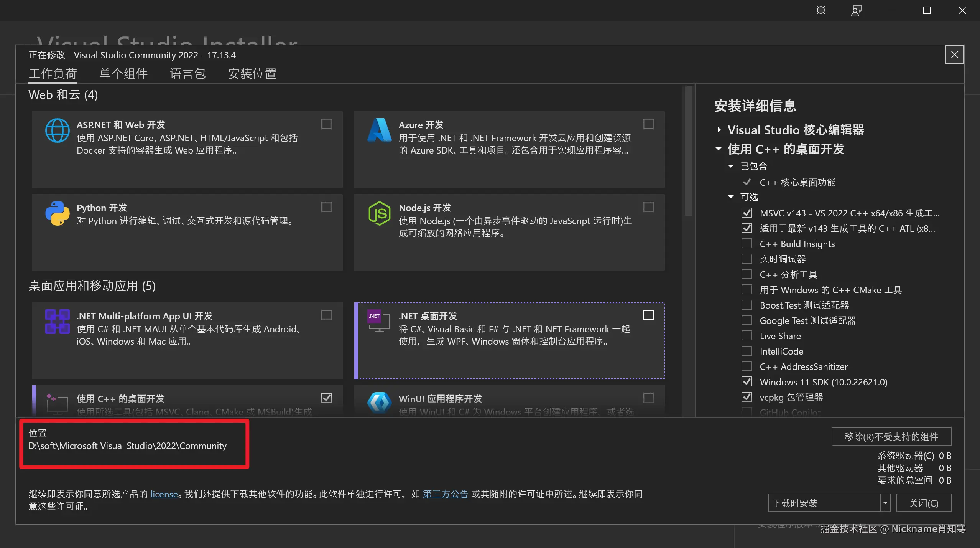Screen dimensions: 980x548
Task: Select the Azure 开发 workload title
Action: (x=421, y=125)
